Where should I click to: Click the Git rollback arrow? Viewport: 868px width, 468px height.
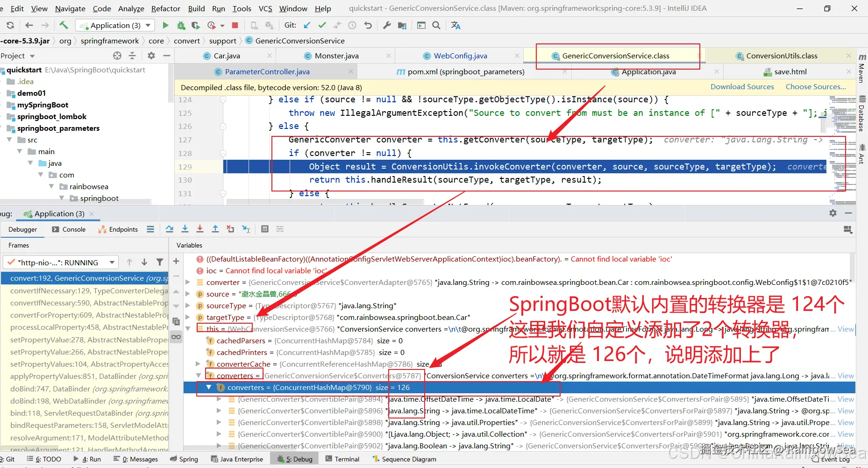368,25
